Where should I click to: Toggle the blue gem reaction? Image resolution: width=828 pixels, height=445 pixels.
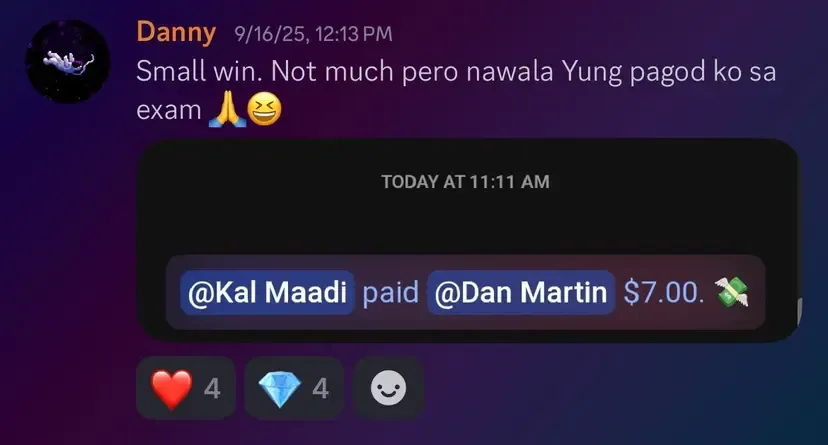coord(294,388)
